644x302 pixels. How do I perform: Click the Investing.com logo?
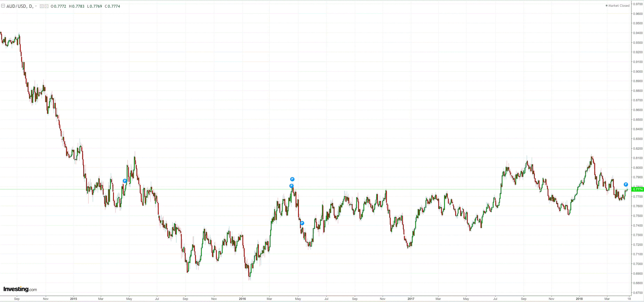pos(20,289)
